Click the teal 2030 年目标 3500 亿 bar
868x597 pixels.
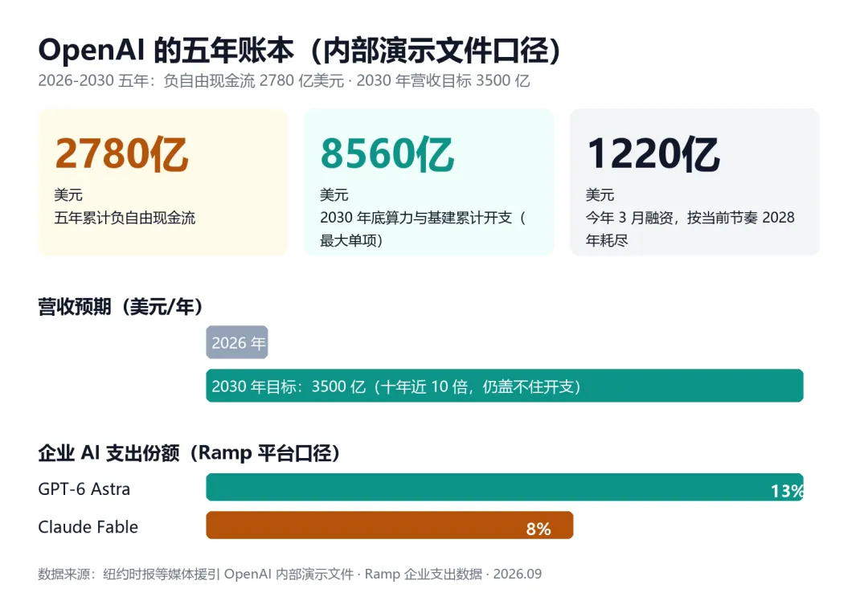[504, 386]
